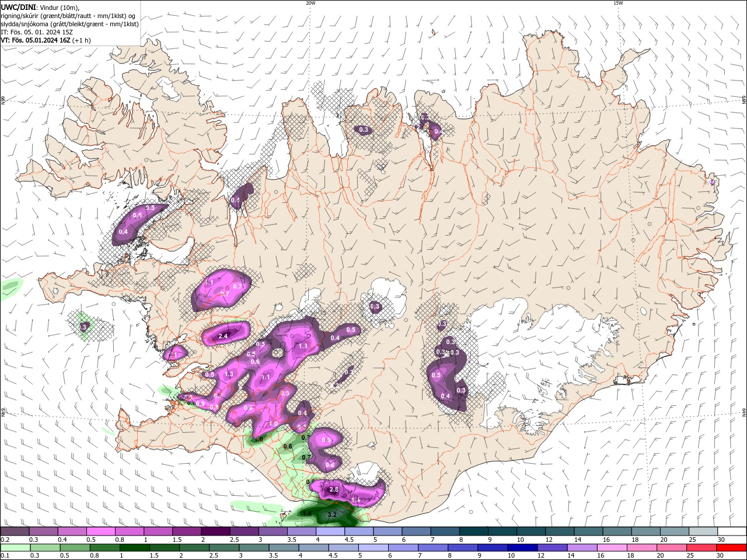The width and height of the screenshot is (747, 560).
Task: Click the 10 label on top scale row
Action: [x=521, y=540]
